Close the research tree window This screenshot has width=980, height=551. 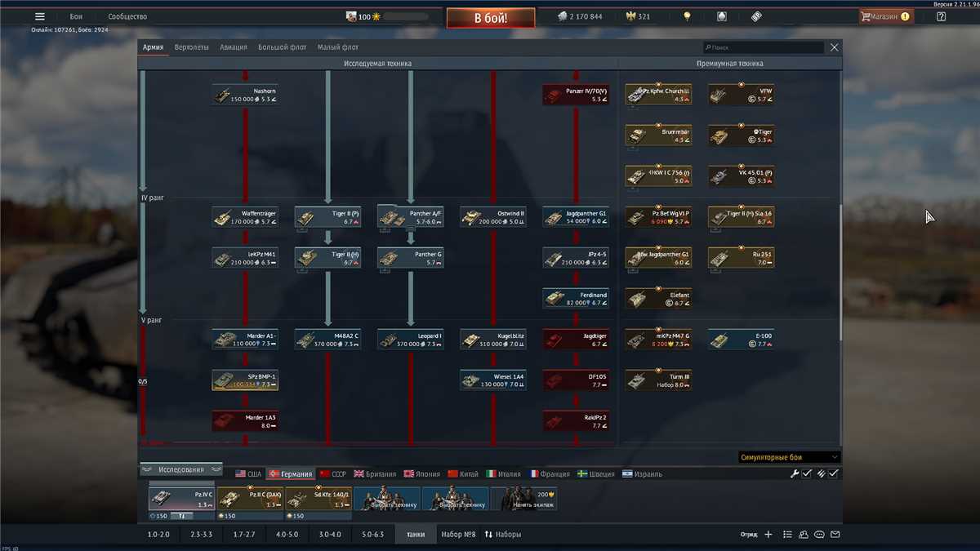pyautogui.click(x=834, y=47)
